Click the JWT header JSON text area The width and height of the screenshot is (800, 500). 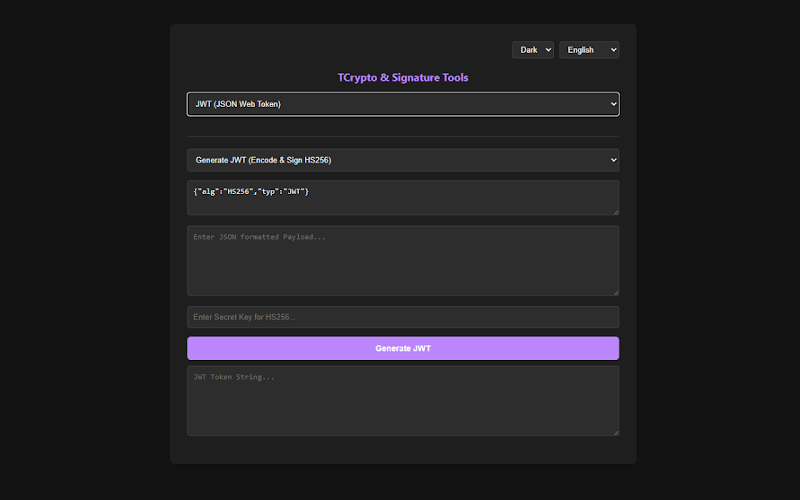click(403, 197)
